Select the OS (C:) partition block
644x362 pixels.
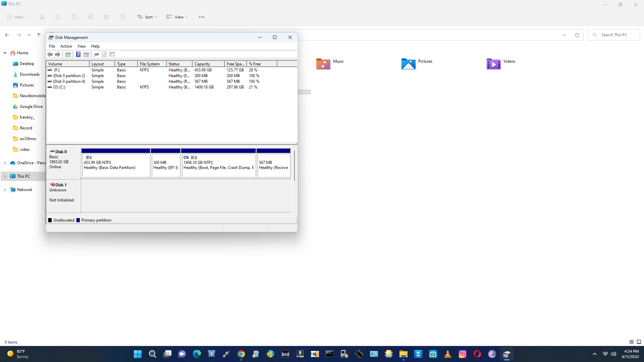(x=218, y=164)
